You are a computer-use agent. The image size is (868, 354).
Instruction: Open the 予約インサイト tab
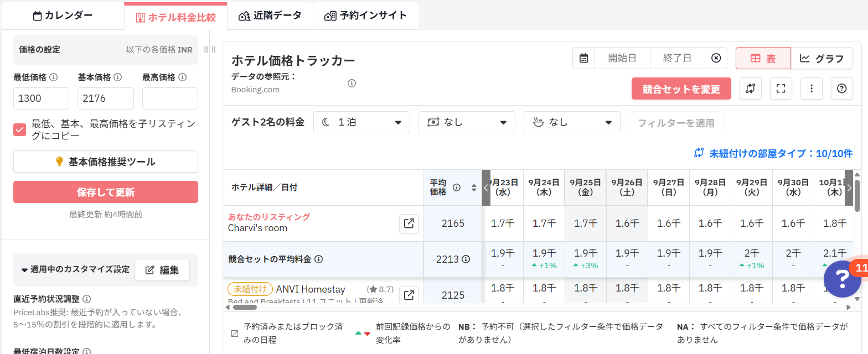click(365, 15)
